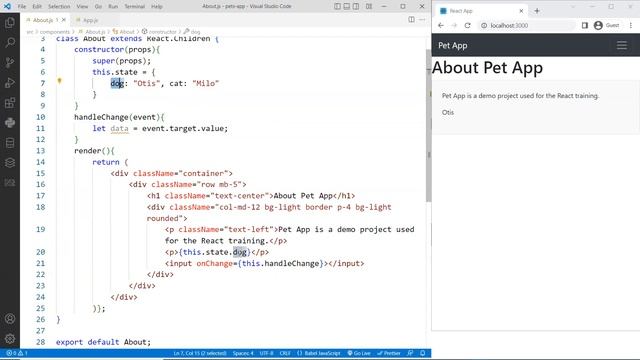
Task: Click the lightbulb code action on line 7
Action: point(60,81)
